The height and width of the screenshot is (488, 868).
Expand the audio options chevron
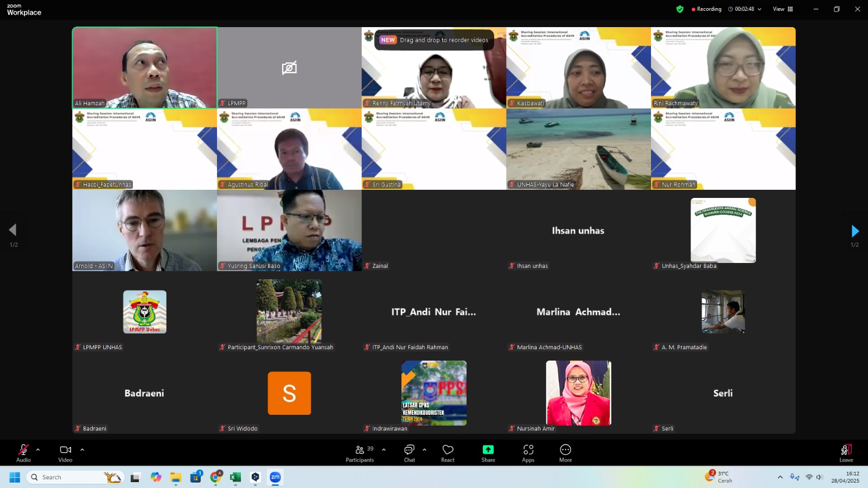[38, 450]
